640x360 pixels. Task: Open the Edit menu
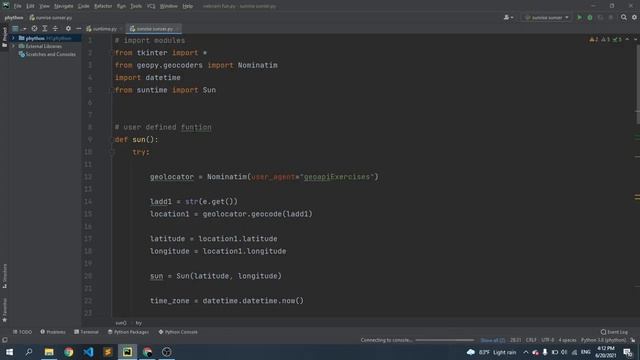click(x=31, y=6)
